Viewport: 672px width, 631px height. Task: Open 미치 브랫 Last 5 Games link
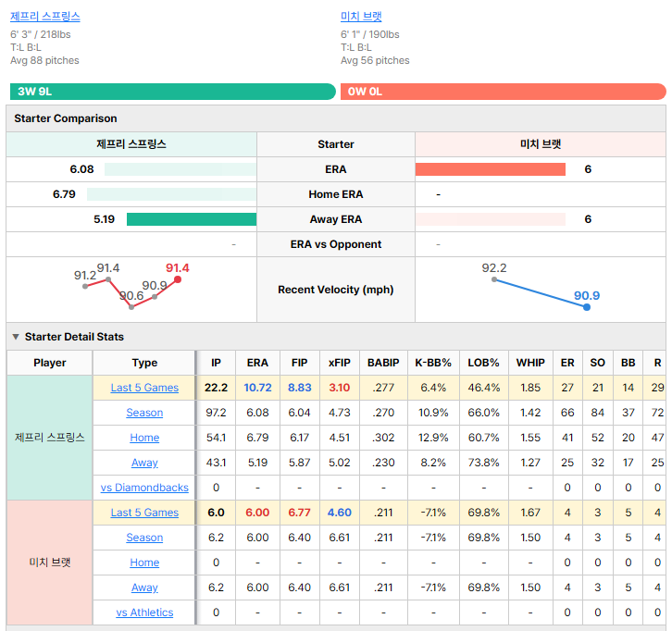pos(144,513)
